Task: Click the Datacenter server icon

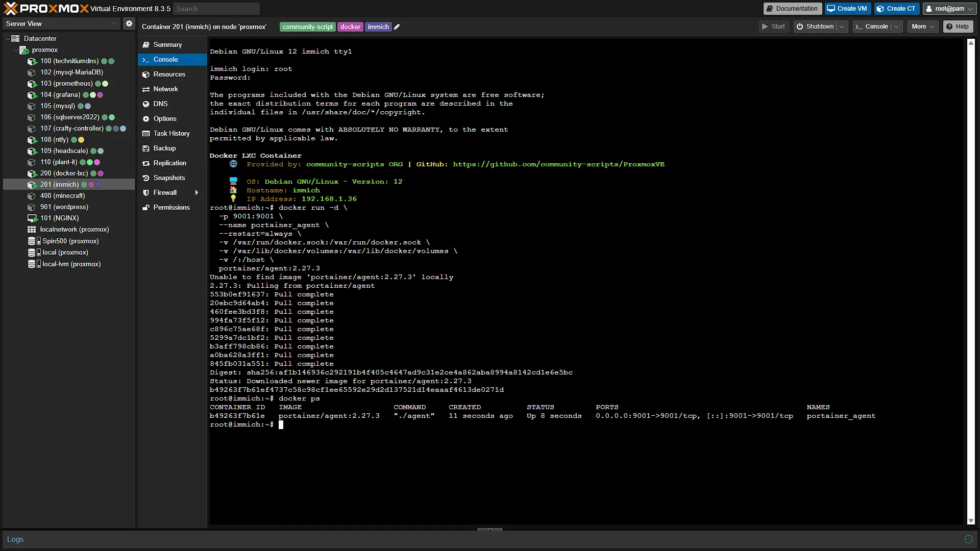Action: (15, 38)
